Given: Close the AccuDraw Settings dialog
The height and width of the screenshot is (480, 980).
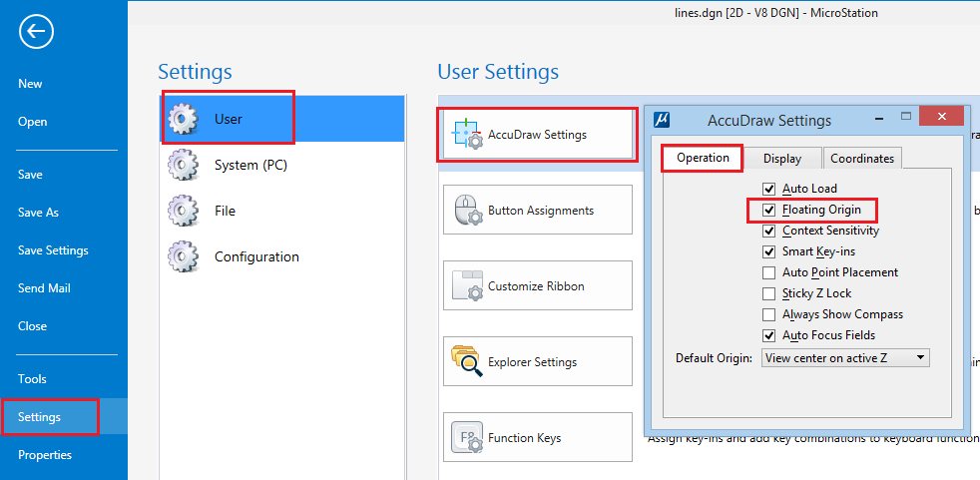Looking at the screenshot, I should pos(942,116).
